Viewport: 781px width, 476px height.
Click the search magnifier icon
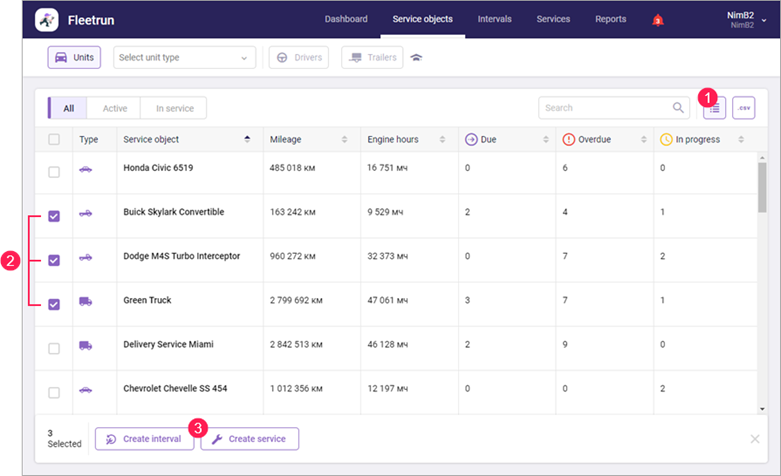pos(678,108)
